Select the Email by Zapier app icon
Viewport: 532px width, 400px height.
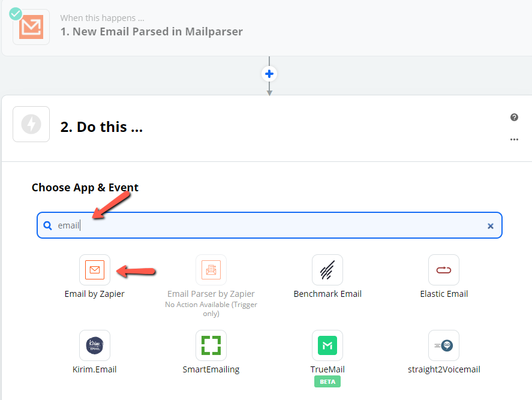[x=95, y=270]
